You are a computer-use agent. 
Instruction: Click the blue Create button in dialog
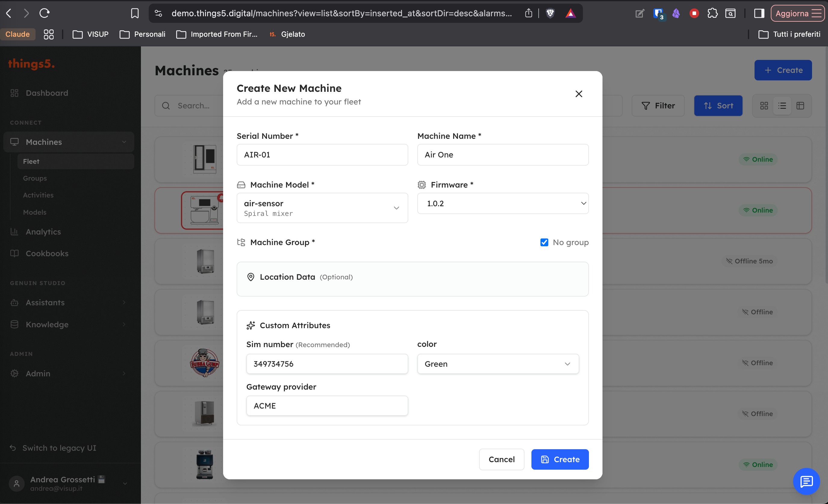click(x=560, y=459)
